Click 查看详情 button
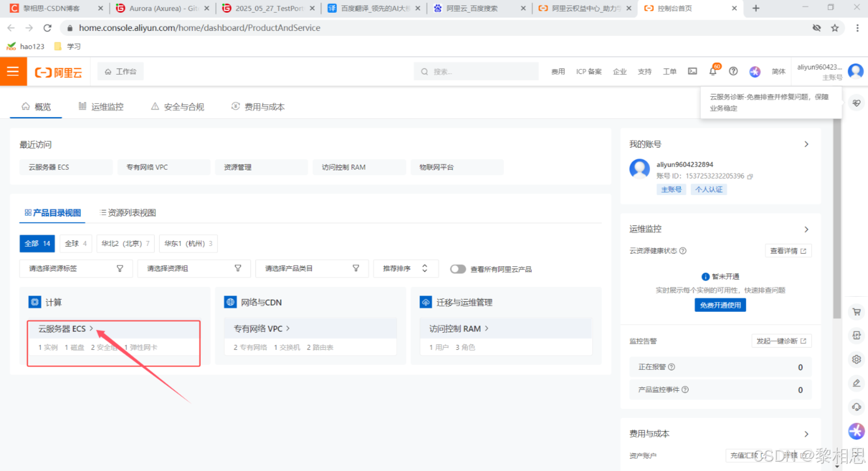 pyautogui.click(x=788, y=251)
